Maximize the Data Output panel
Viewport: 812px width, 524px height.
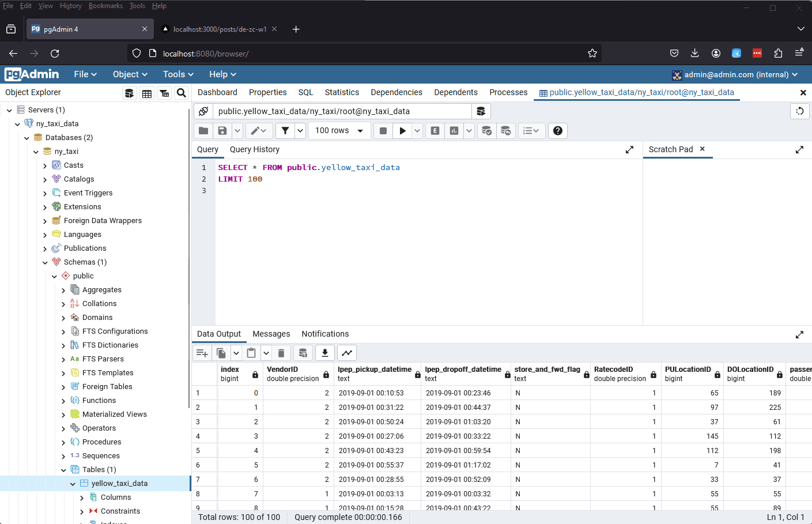[x=799, y=335]
